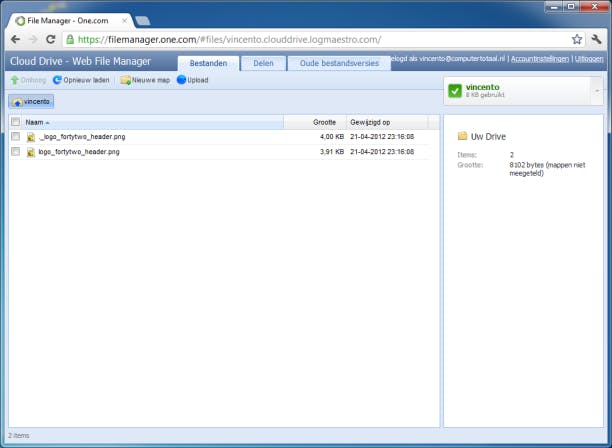Click the green checkmark vincento drive icon
Viewport: 612px width, 448px height.
(455, 91)
